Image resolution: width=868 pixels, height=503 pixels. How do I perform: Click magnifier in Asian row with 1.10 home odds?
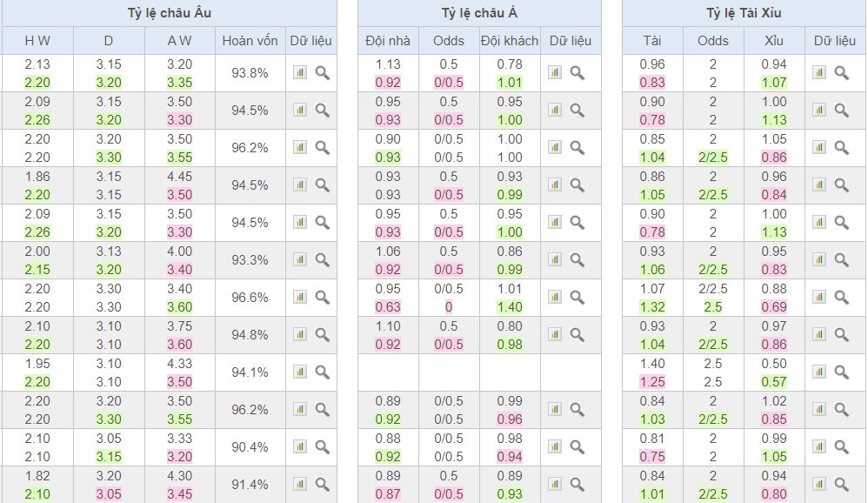coord(577,334)
